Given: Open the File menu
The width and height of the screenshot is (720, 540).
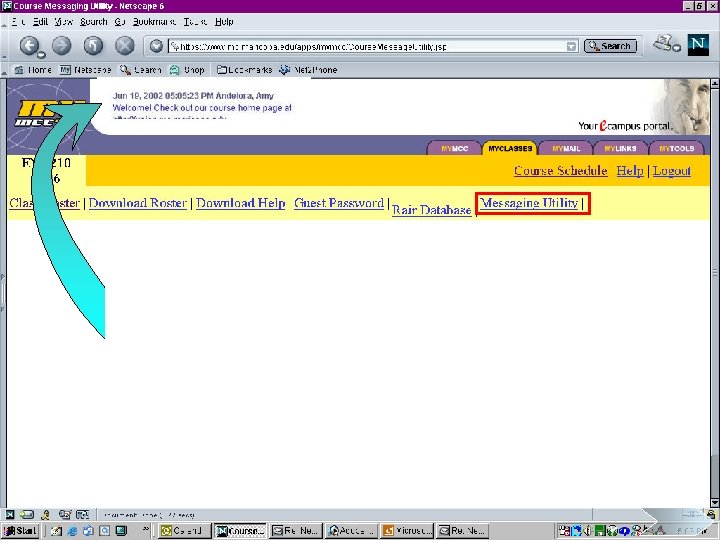Looking at the screenshot, I should 18,22.
